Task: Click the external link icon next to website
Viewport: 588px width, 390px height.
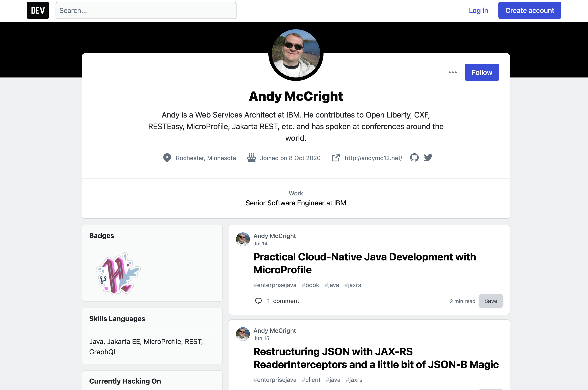Action: (335, 158)
